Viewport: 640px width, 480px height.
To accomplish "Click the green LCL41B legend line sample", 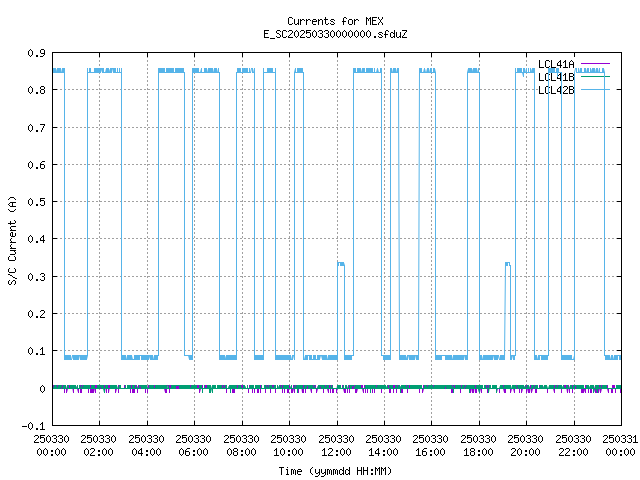I will (595, 77).
